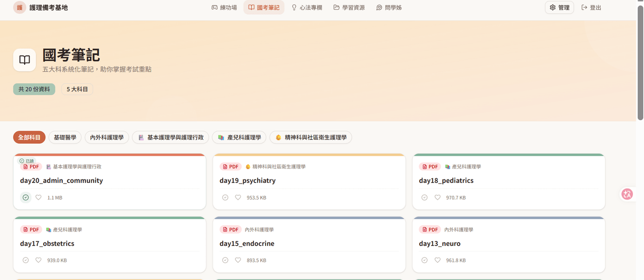The image size is (644, 280).
Task: Mark day15_endocrine as read
Action: pos(225,260)
